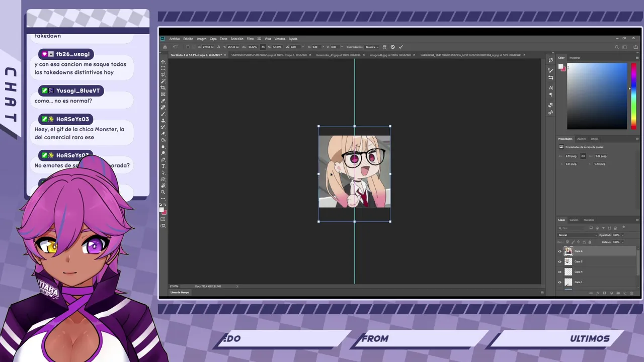644x362 pixels.
Task: Pick a shade in the Color panel field
Action: (597, 96)
